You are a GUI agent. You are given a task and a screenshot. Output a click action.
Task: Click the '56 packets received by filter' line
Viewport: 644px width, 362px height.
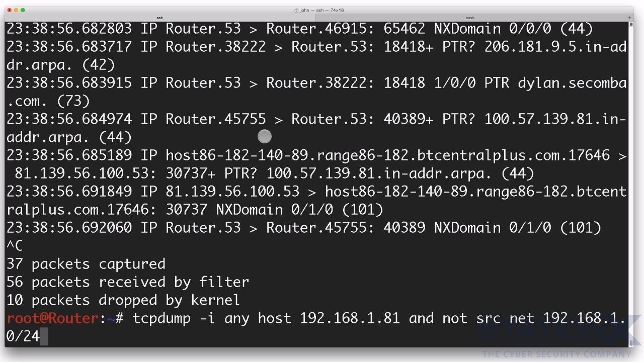click(128, 282)
